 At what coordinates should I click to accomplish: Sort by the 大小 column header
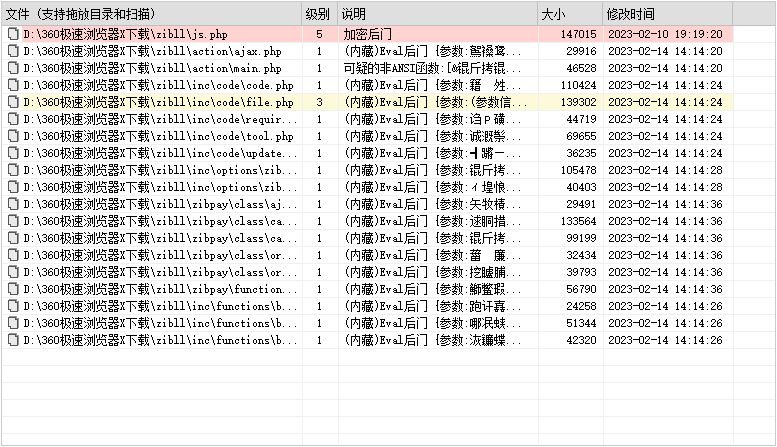570,14
